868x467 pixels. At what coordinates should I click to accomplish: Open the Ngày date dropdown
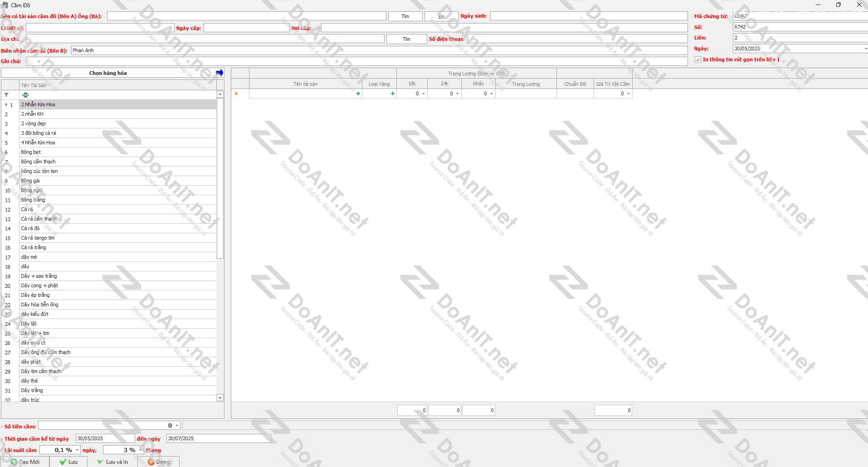pos(865,49)
